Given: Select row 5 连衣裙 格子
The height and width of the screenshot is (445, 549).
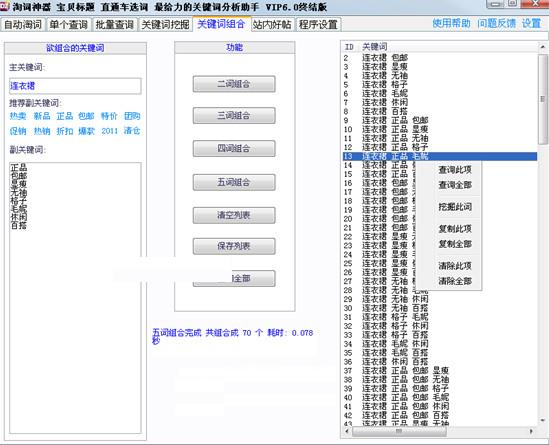Looking at the screenshot, I should 440,85.
